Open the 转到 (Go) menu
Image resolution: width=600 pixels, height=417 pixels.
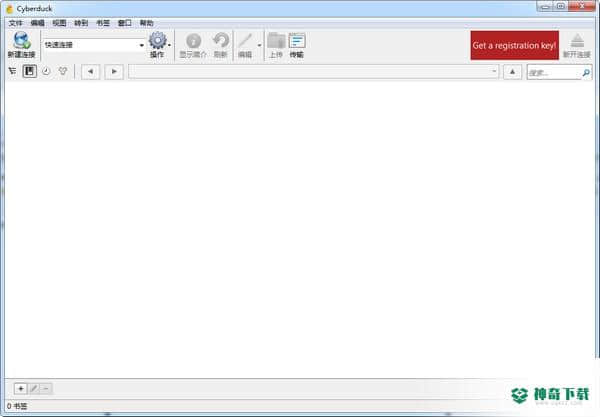coord(81,23)
